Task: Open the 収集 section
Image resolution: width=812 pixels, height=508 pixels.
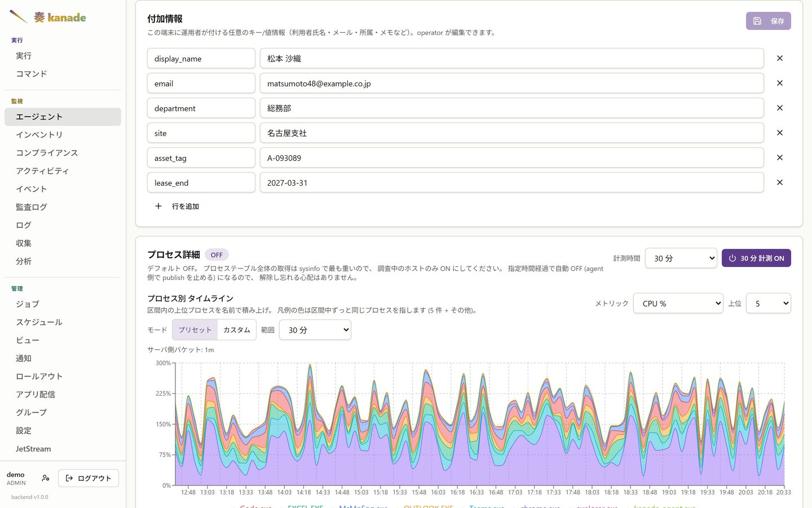Action: pos(63,243)
